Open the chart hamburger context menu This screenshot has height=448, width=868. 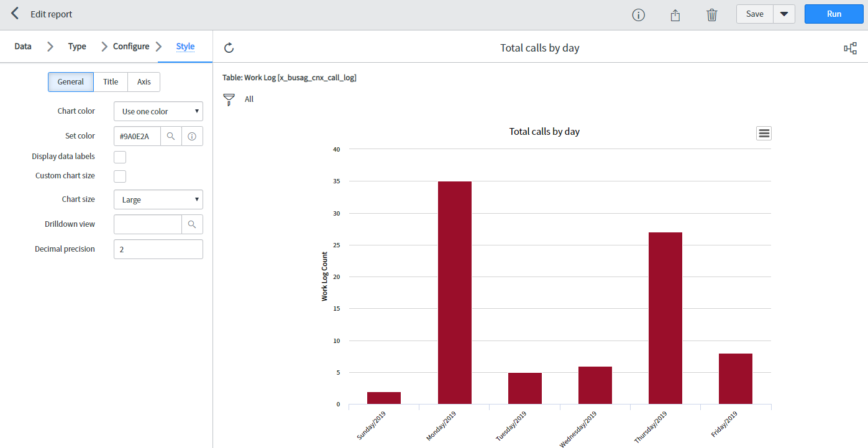click(764, 133)
